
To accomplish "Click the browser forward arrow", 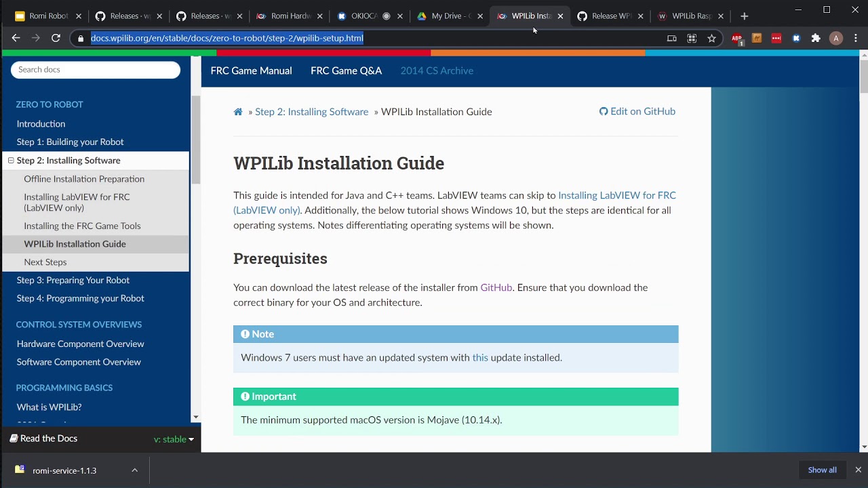I will 36,38.
